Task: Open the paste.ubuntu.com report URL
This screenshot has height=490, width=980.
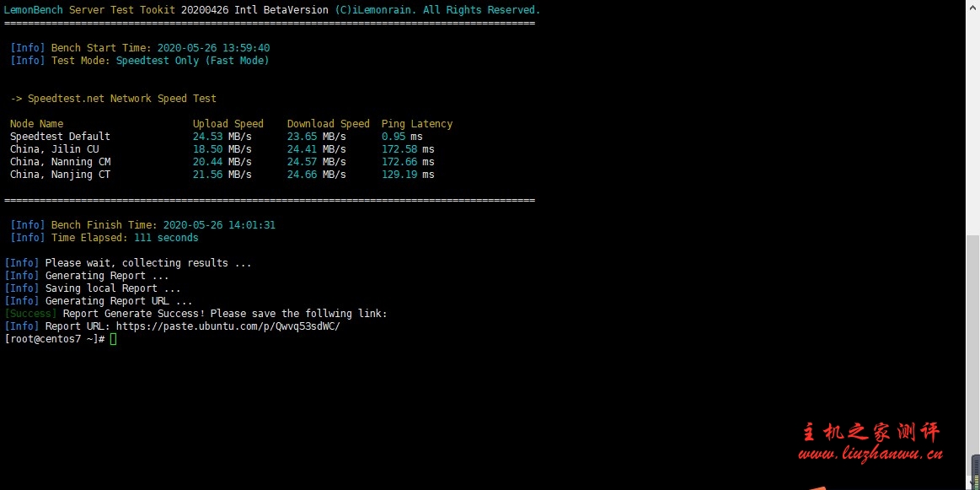Action: click(228, 326)
